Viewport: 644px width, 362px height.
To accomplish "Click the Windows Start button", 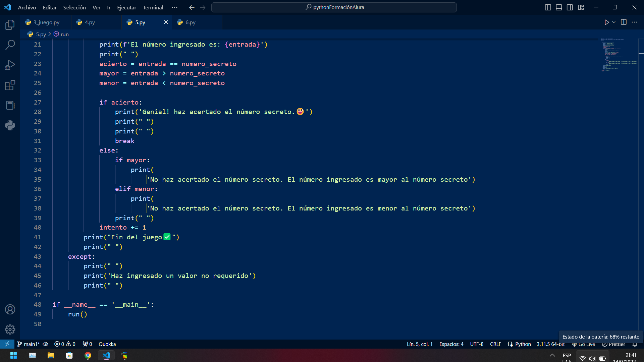I will pos(14,356).
